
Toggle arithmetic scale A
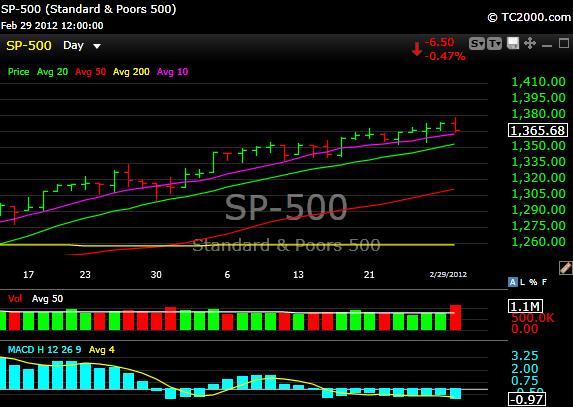[x=513, y=282]
